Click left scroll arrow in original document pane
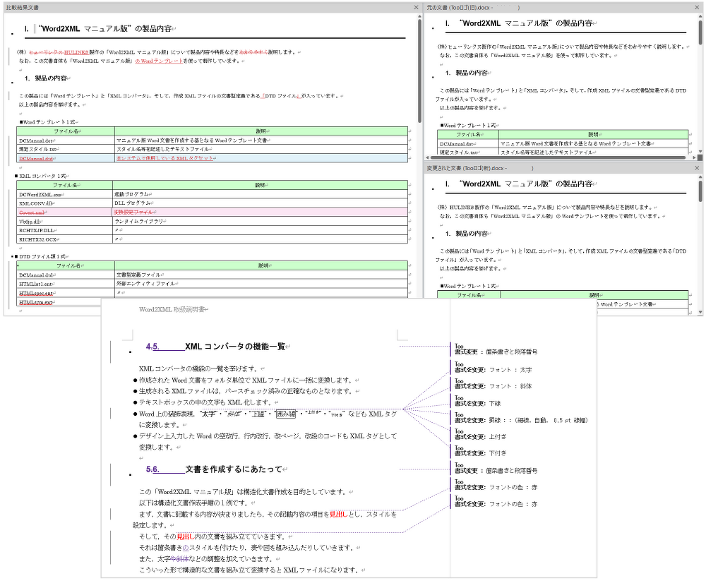This screenshot has height=588, width=706. pyautogui.click(x=427, y=158)
